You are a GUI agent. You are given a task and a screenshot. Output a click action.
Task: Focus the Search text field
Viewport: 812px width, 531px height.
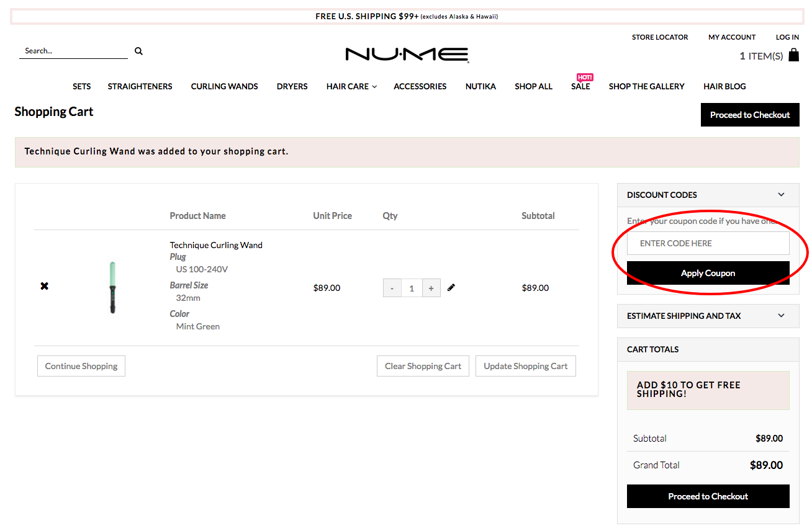click(x=73, y=51)
